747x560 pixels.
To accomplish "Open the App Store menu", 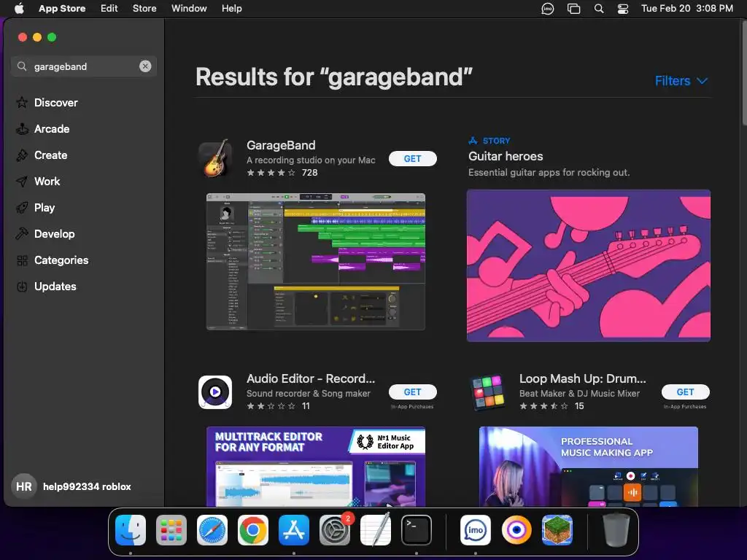I will tap(62, 8).
